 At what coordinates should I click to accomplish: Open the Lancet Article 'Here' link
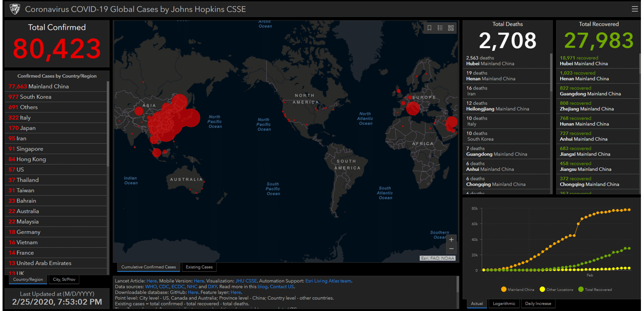tap(152, 281)
